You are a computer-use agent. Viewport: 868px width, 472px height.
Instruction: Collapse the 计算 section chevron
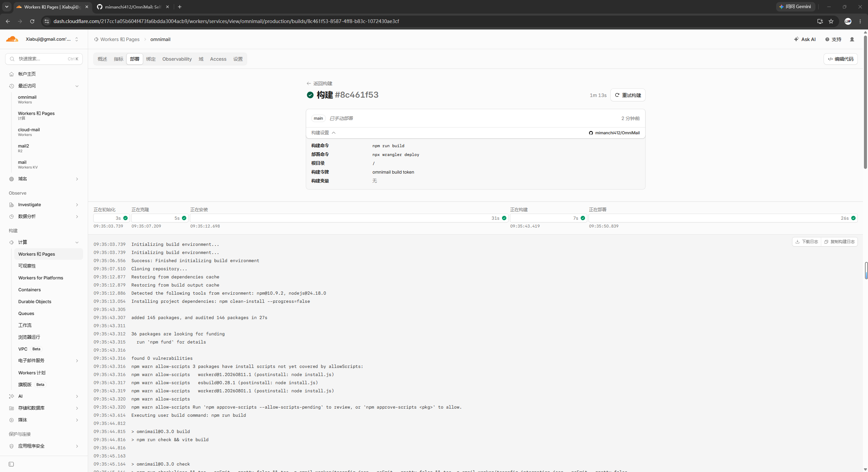(x=77, y=242)
